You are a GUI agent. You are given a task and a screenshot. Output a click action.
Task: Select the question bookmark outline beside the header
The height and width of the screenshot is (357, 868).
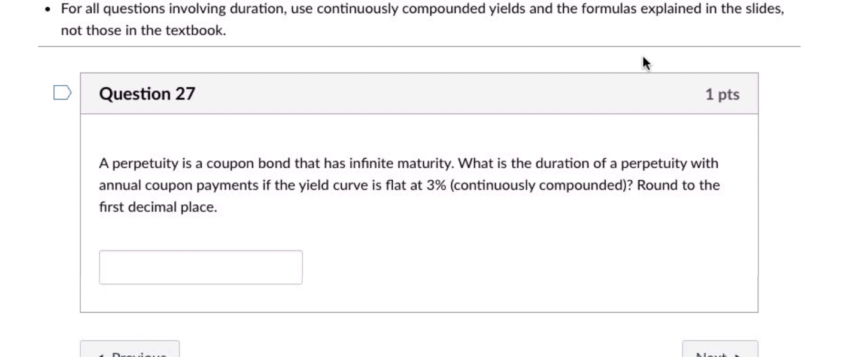pyautogui.click(x=62, y=93)
